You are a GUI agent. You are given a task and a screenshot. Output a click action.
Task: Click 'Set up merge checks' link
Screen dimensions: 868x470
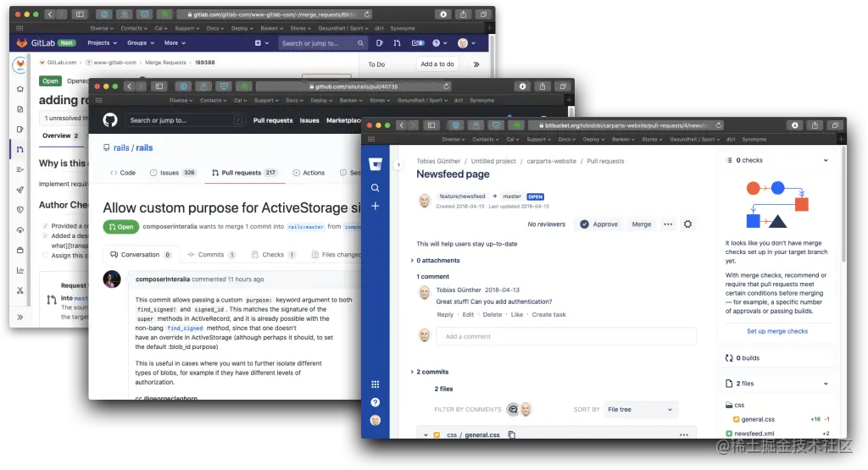pyautogui.click(x=777, y=331)
